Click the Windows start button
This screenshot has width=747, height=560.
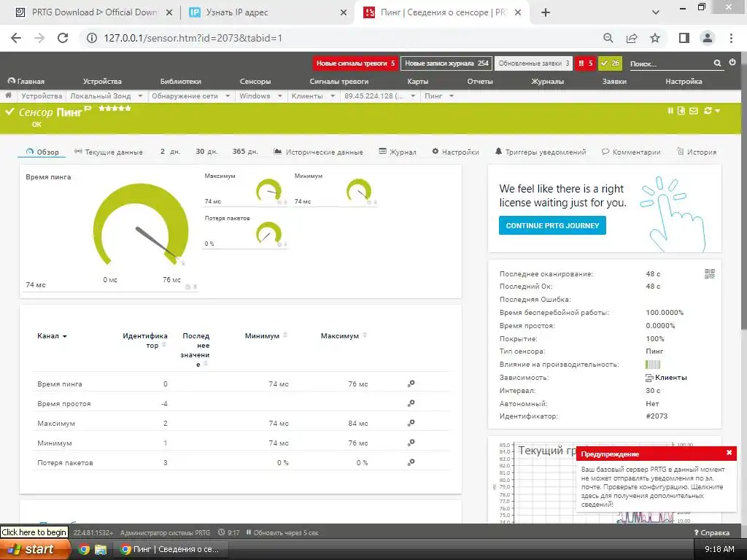point(35,549)
